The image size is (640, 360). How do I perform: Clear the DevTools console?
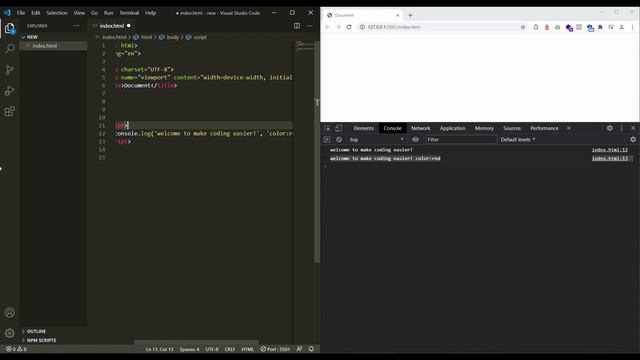pos(339,140)
